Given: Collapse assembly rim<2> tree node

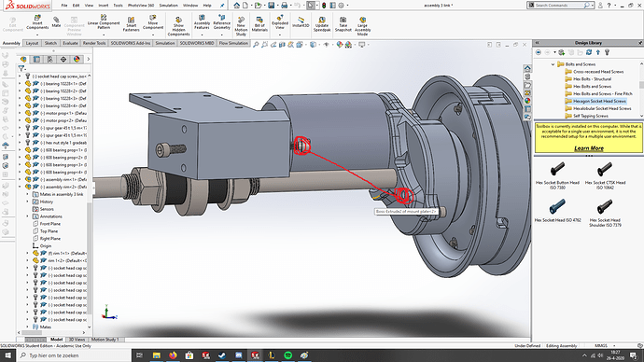Looking at the screenshot, I should pos(20,187).
